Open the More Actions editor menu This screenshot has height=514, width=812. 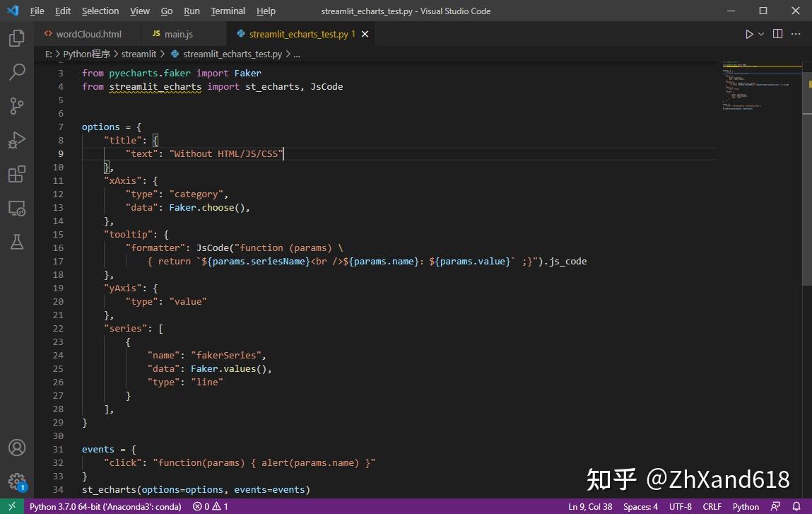796,33
